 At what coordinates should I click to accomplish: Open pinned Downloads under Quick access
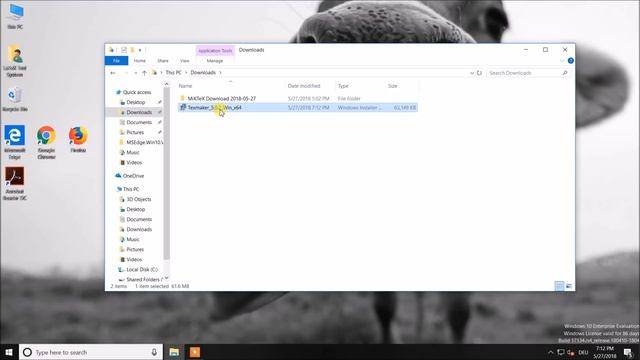coord(139,112)
